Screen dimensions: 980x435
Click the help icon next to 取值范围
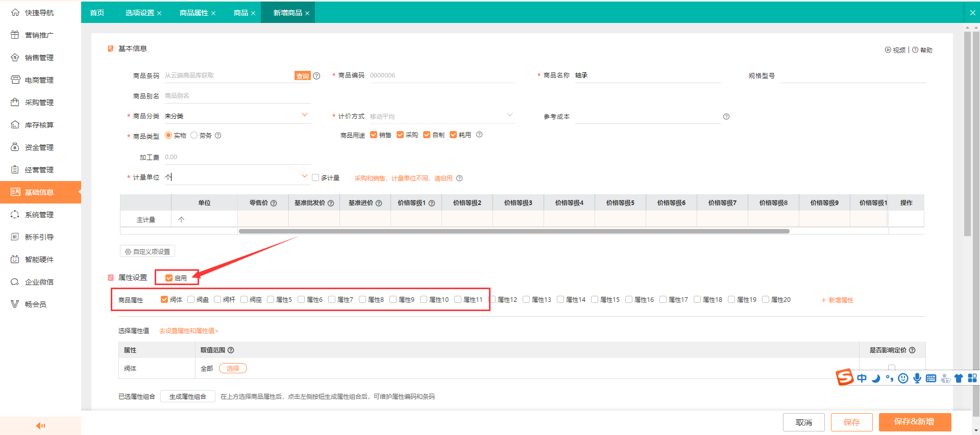[231, 350]
